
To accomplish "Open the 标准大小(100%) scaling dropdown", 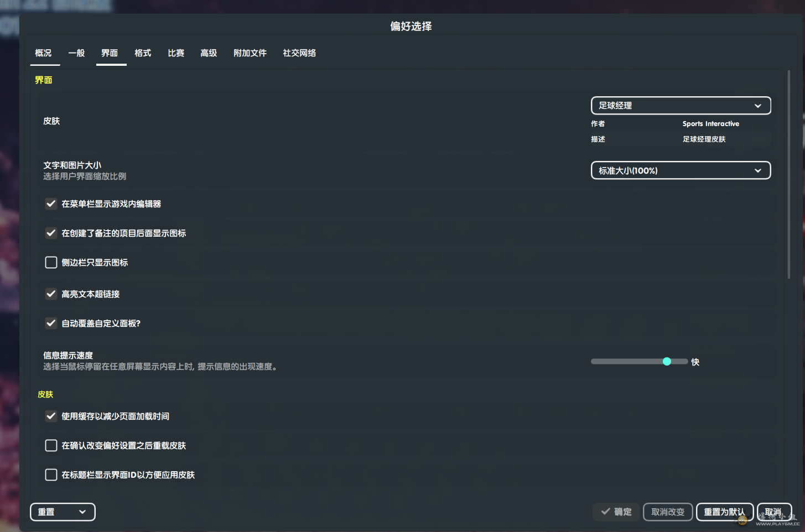I will pyautogui.click(x=681, y=170).
